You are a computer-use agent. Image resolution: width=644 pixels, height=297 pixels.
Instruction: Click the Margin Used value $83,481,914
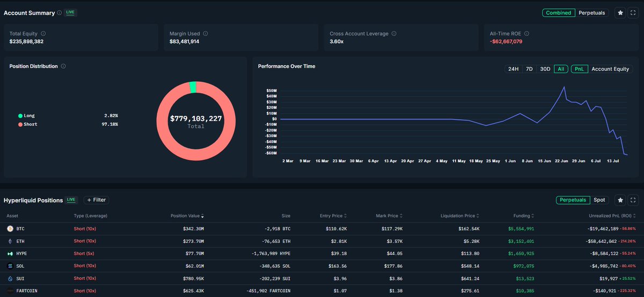(185, 41)
